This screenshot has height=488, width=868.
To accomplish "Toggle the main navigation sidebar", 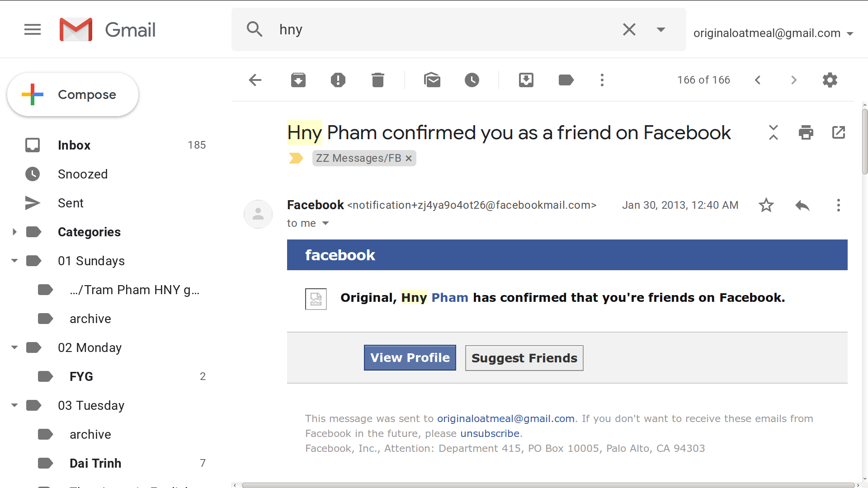I will click(33, 29).
